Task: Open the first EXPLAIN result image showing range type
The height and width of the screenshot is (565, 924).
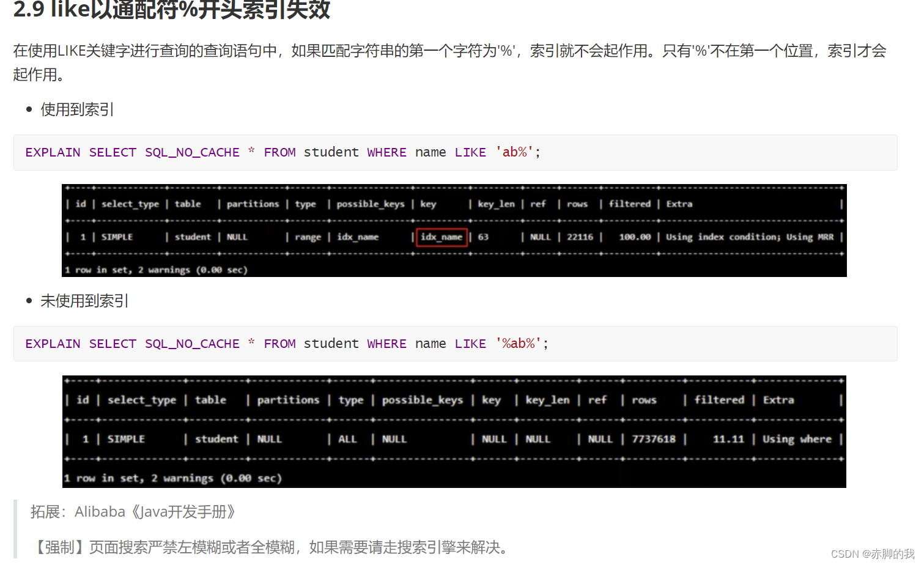Action: coord(454,231)
